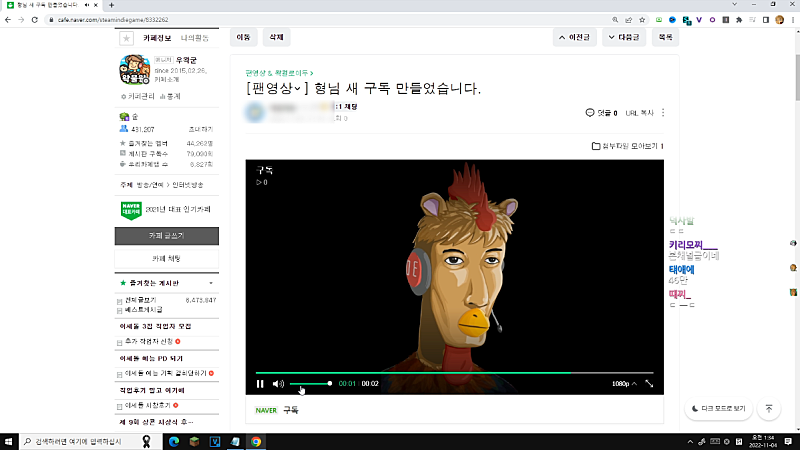The image size is (800, 450).
Task: Open the Chrome side panel icon
Action: (766, 20)
